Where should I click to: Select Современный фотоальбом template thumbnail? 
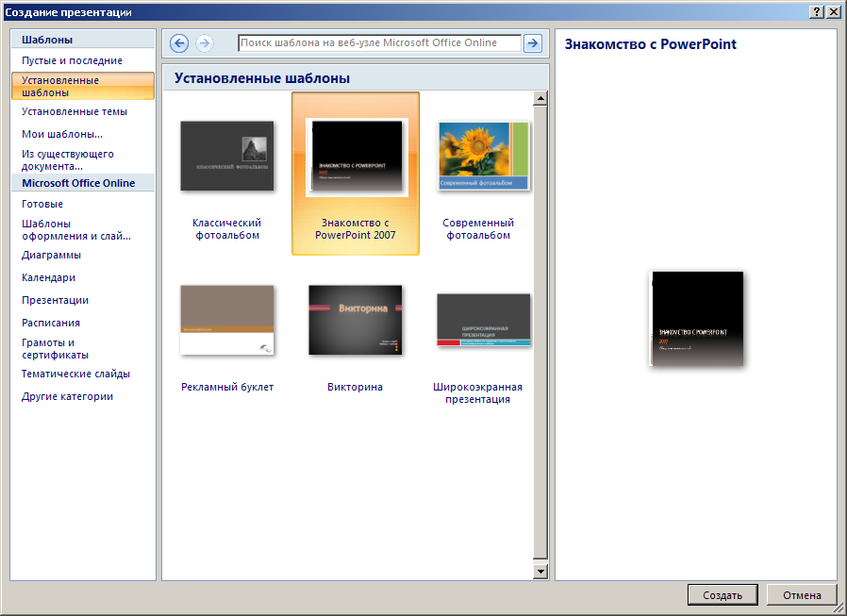click(484, 157)
